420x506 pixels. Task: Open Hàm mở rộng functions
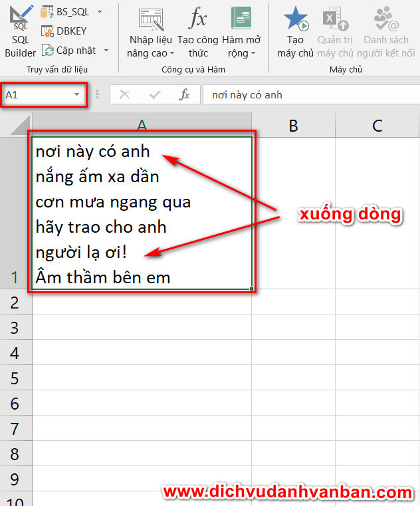pyautogui.click(x=241, y=32)
